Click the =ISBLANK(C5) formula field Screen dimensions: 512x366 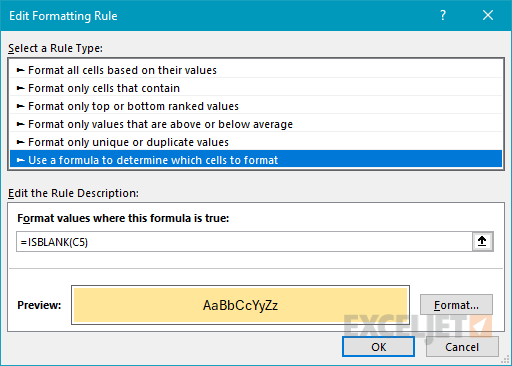(x=244, y=242)
